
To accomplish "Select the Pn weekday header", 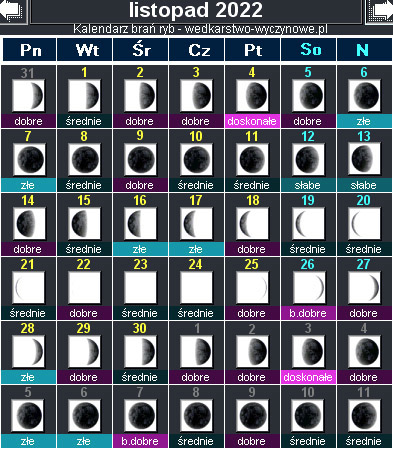I will pos(30,50).
